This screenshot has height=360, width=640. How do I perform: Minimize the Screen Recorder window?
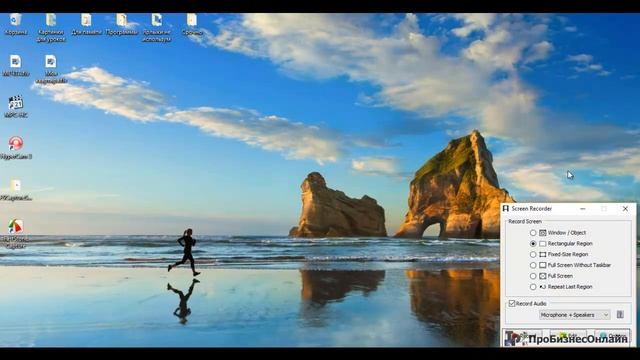click(x=582, y=209)
